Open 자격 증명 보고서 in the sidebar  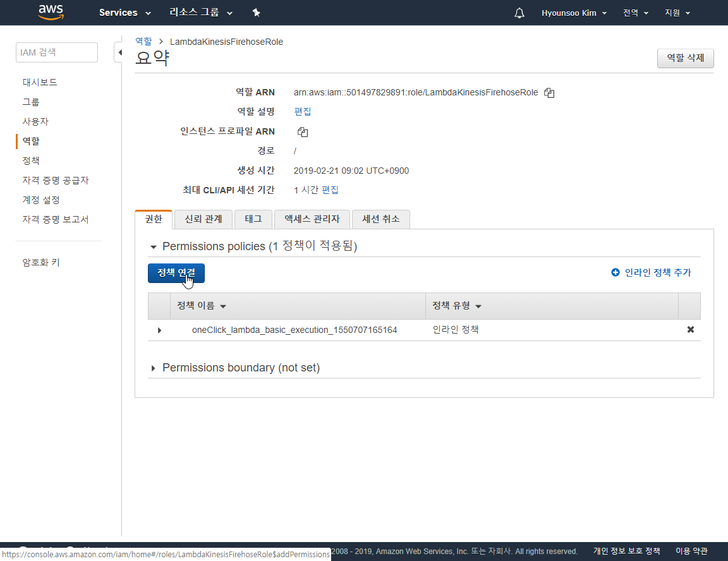coord(55,219)
